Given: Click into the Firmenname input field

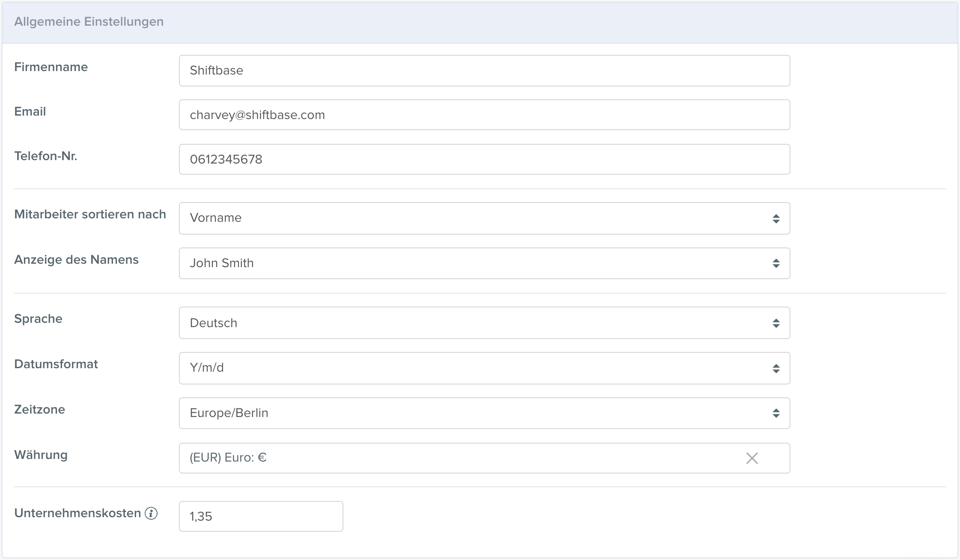Looking at the screenshot, I should 484,71.
